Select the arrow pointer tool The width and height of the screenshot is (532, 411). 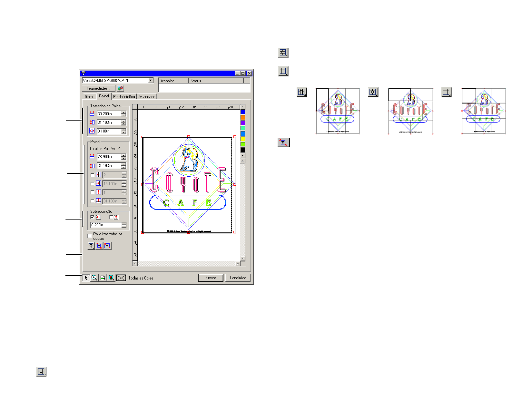coord(86,278)
